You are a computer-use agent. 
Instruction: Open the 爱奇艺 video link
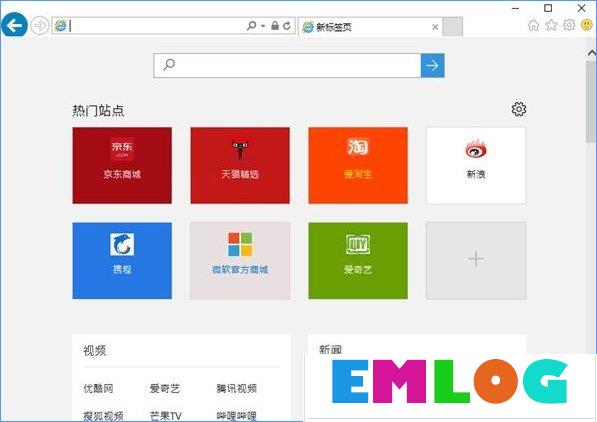click(164, 388)
